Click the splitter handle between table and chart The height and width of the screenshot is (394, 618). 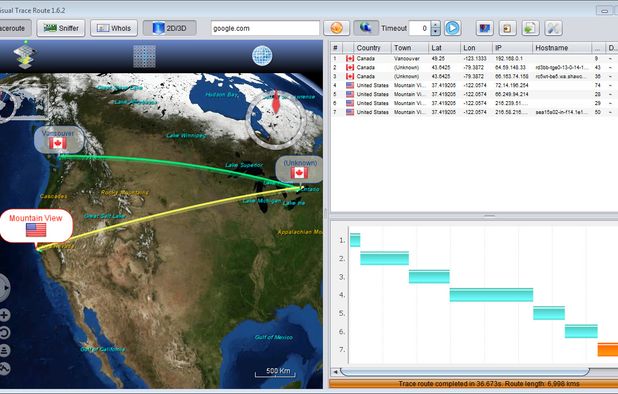489,216
